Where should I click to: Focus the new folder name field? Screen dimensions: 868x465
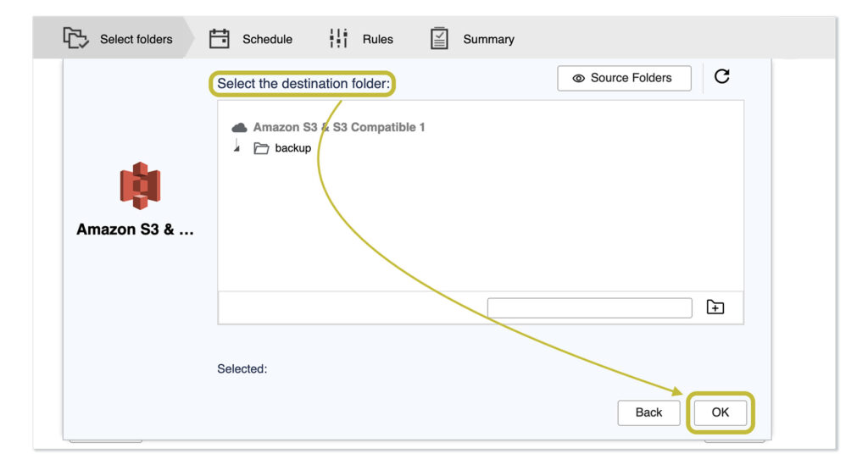pyautogui.click(x=589, y=307)
